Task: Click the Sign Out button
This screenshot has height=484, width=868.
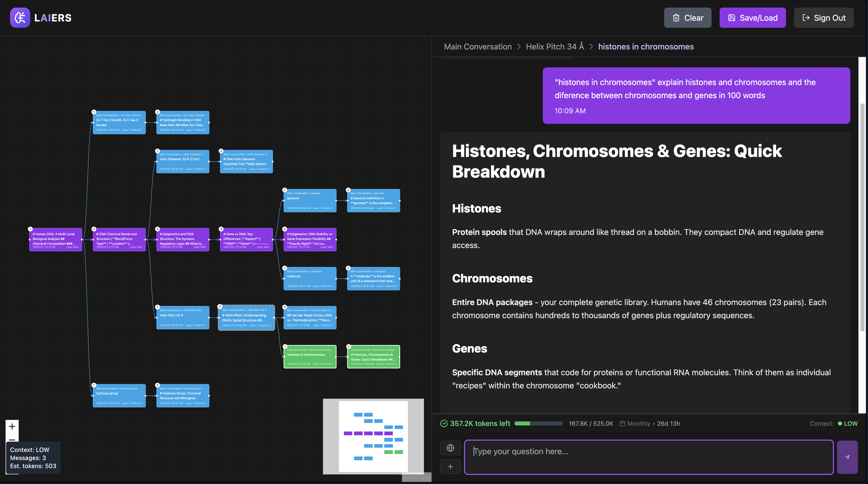Action: [x=824, y=18]
